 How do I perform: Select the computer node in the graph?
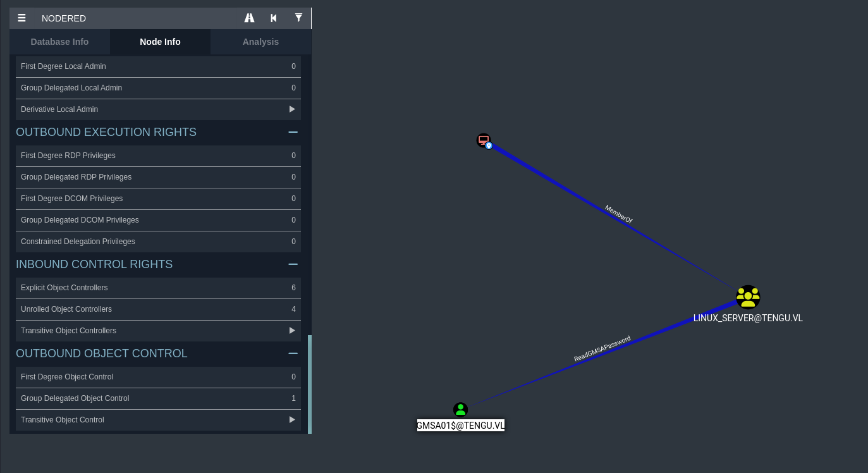484,140
